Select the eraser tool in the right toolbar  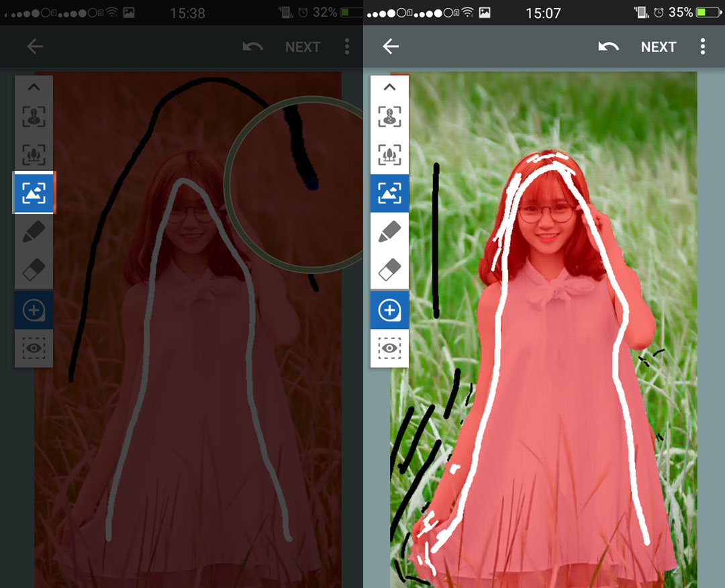click(389, 271)
